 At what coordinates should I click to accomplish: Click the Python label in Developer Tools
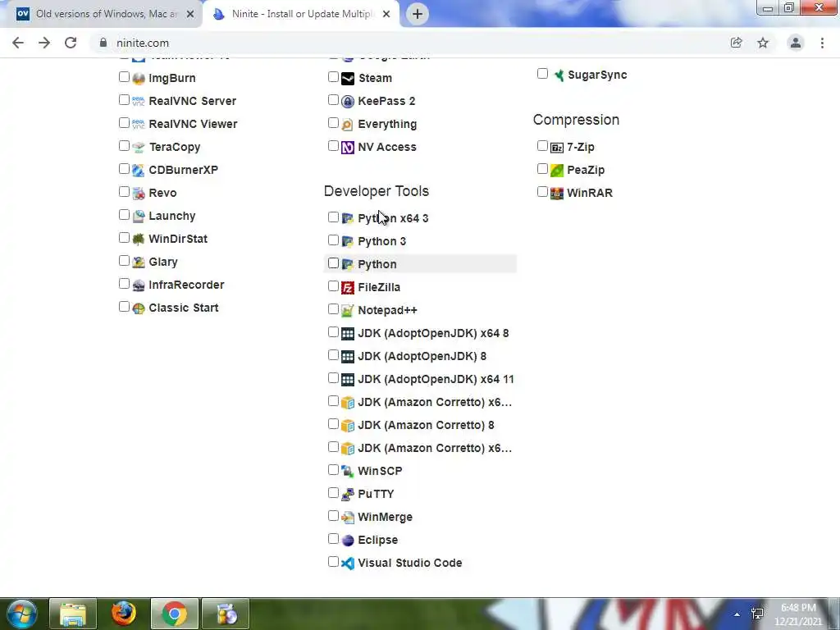pos(377,264)
